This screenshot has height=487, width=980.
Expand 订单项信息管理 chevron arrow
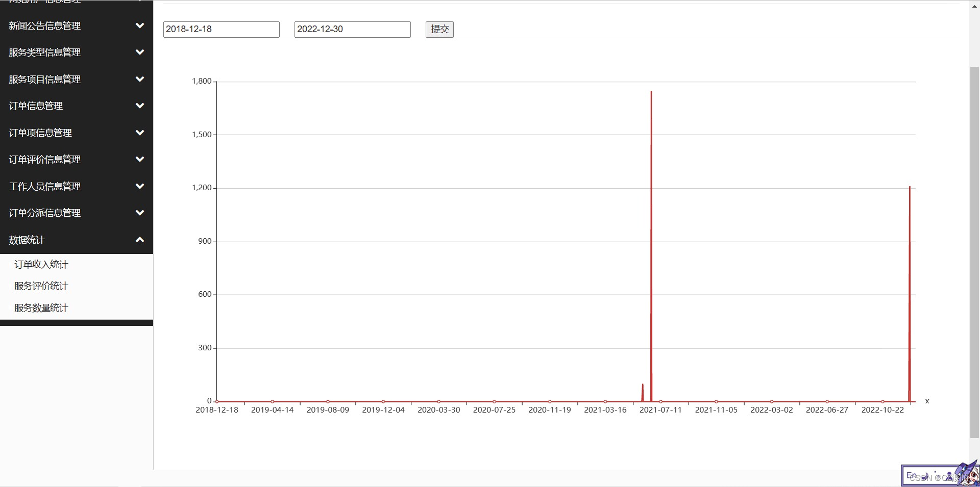(x=139, y=133)
